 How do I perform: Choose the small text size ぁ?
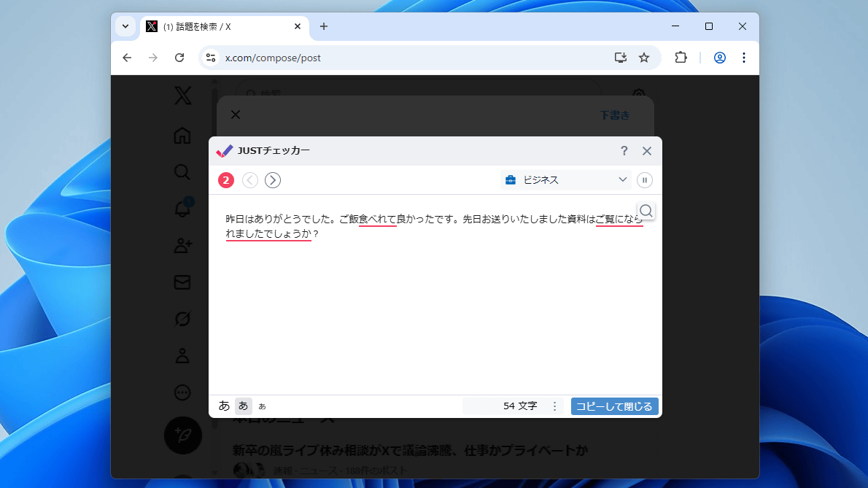coord(263,406)
